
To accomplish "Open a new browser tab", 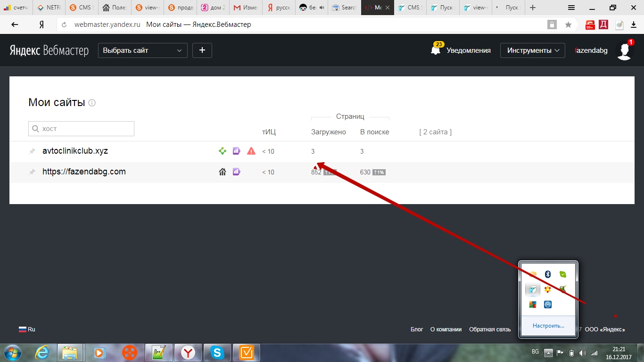I will pyautogui.click(x=533, y=8).
